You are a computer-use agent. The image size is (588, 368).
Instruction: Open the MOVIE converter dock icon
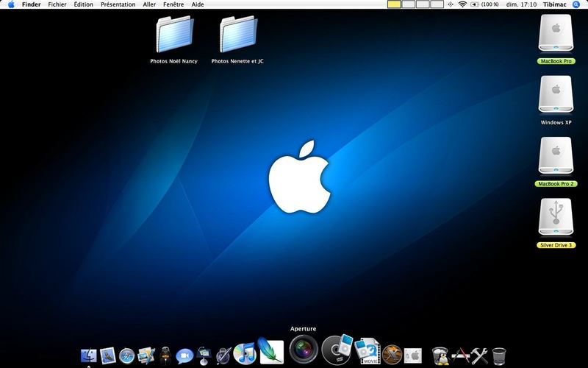point(367,352)
